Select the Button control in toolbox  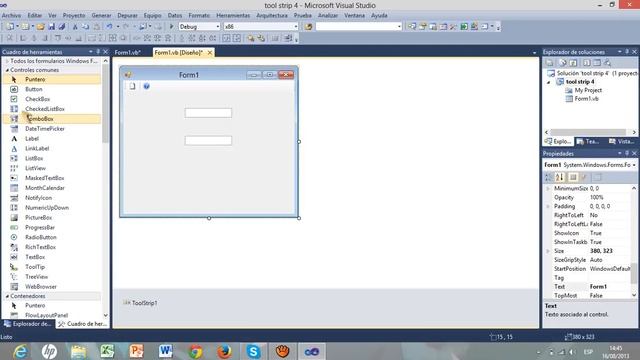(x=33, y=89)
